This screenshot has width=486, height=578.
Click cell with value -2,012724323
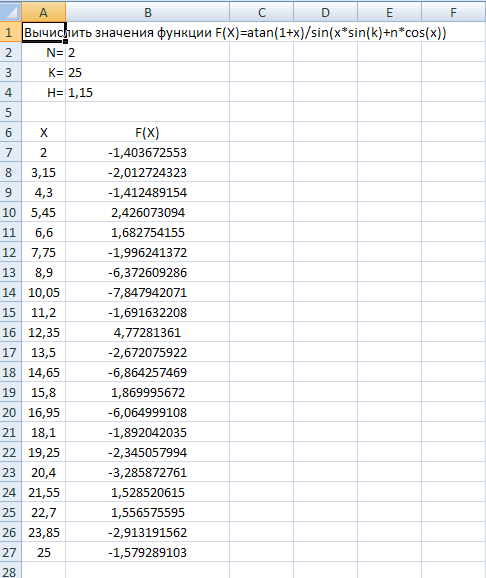point(147,172)
